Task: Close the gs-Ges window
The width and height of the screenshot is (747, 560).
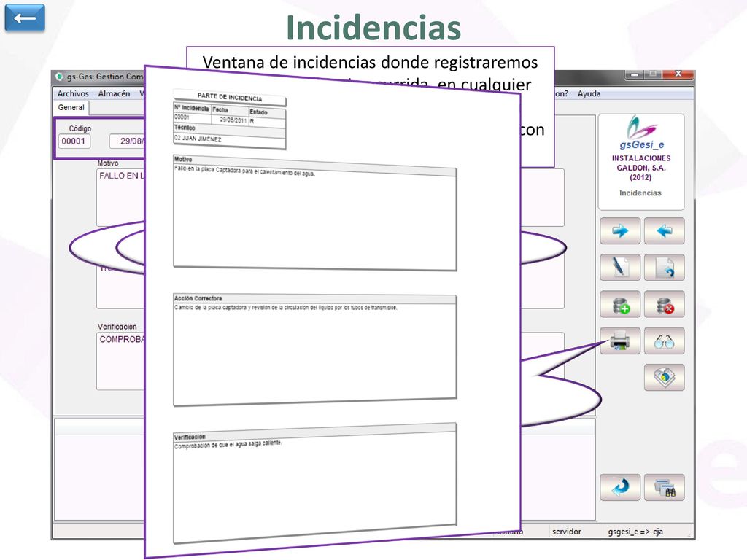Action: [x=678, y=74]
